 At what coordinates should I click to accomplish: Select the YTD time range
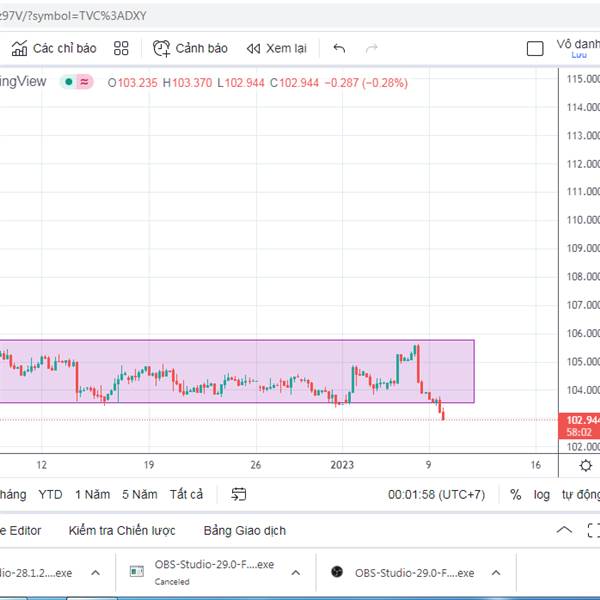click(x=50, y=494)
